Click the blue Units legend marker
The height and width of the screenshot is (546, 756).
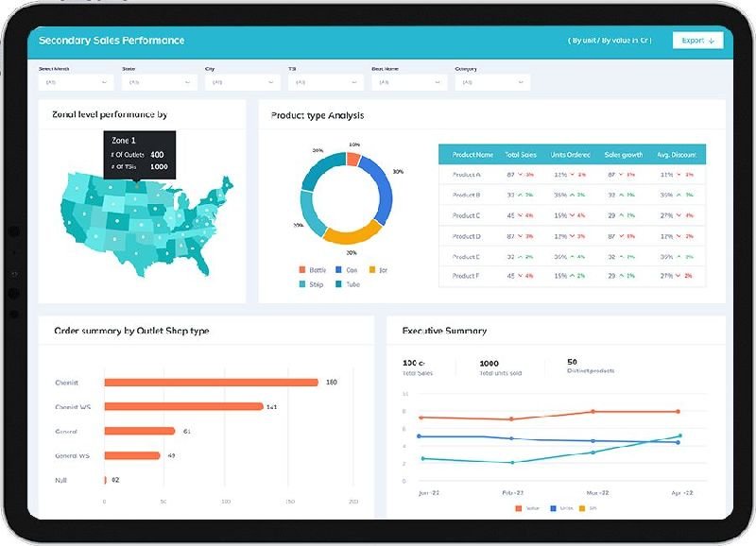pos(552,508)
